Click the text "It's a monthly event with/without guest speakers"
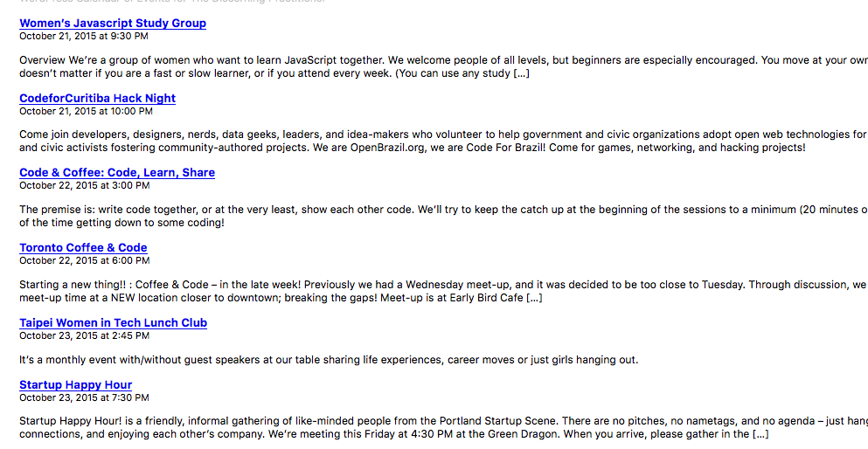Image resolution: width=868 pixels, height=449 pixels. [329, 360]
